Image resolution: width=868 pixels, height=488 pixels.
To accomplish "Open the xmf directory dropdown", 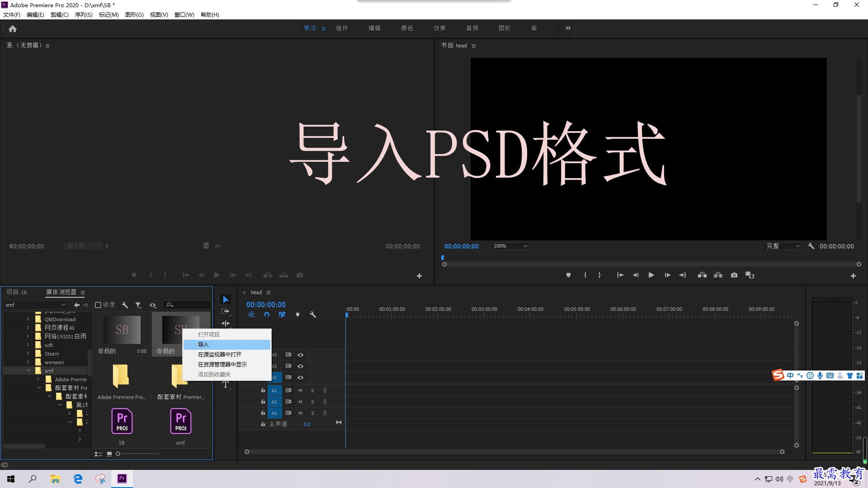I will [36, 305].
